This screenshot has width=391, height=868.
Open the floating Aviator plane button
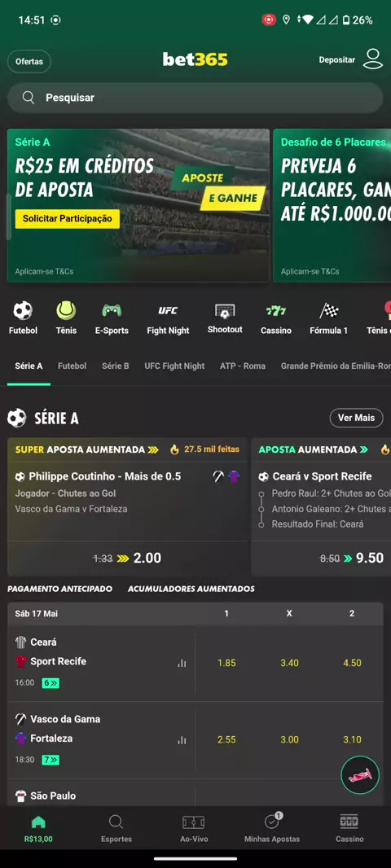360,775
